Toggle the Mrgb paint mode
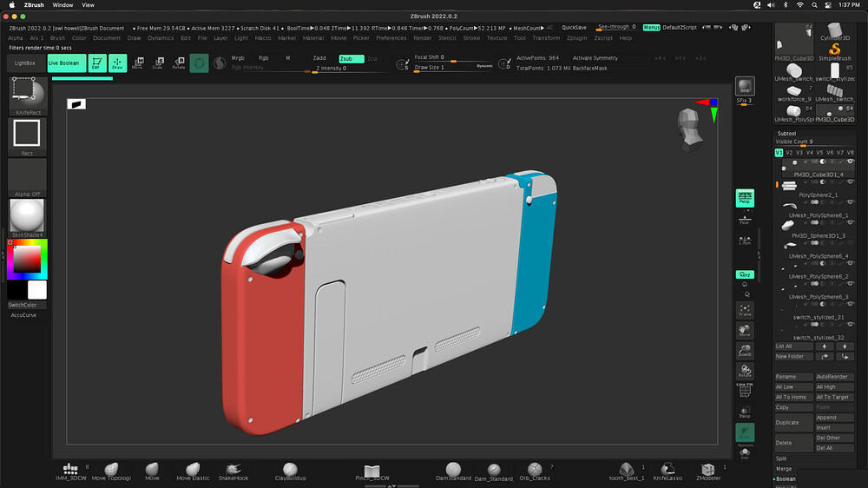Screen dimensions: 868x488 (x=238, y=58)
